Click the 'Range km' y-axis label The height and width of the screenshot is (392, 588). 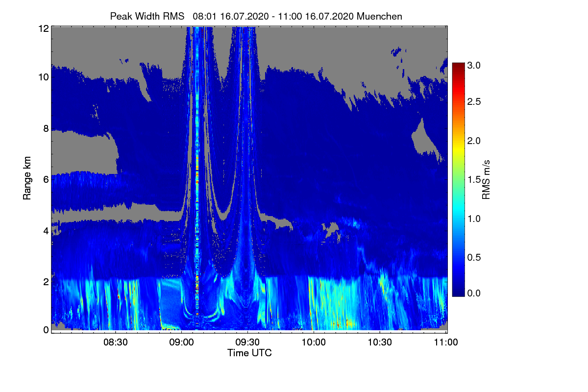[27, 179]
